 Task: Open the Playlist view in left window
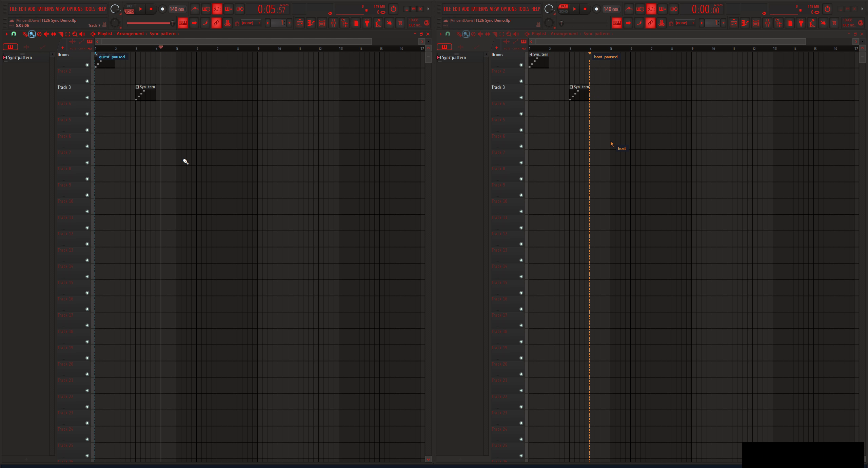click(x=300, y=23)
